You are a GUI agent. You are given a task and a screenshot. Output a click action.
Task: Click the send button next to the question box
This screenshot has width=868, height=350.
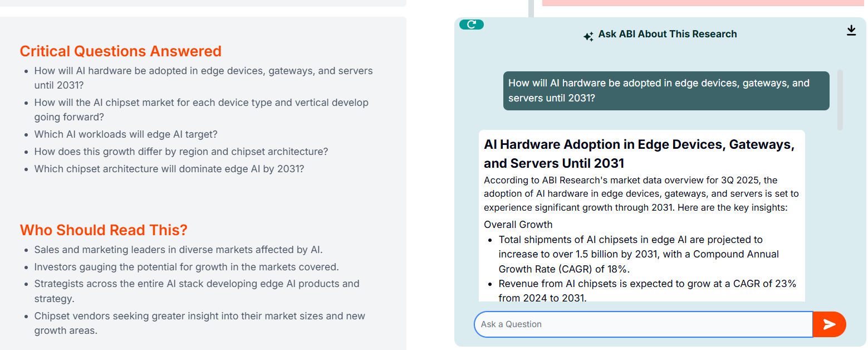pyautogui.click(x=829, y=324)
